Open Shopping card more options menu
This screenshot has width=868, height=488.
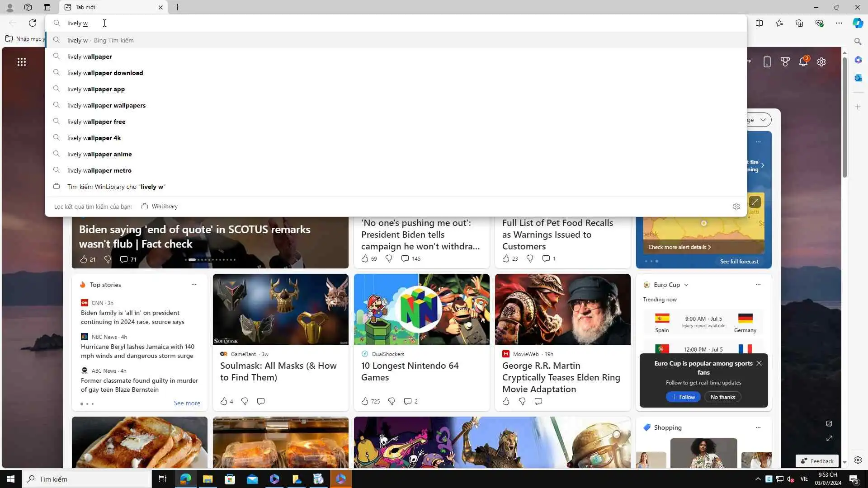point(758,427)
